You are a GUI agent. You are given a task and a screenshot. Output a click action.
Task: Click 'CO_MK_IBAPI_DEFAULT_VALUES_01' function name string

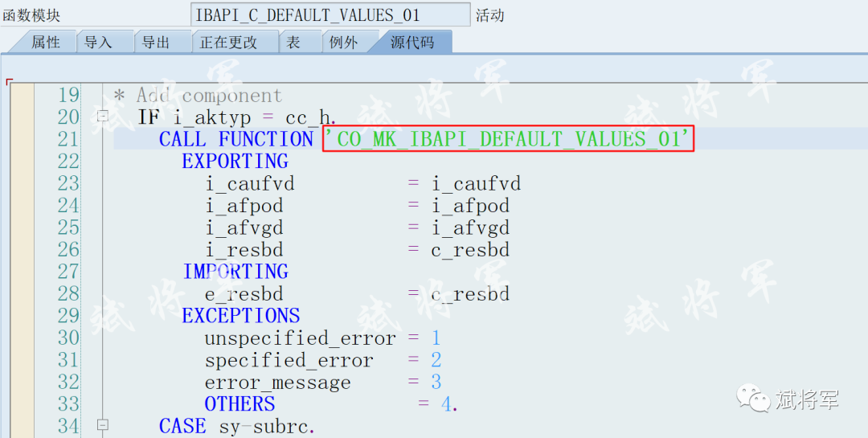[x=508, y=138]
